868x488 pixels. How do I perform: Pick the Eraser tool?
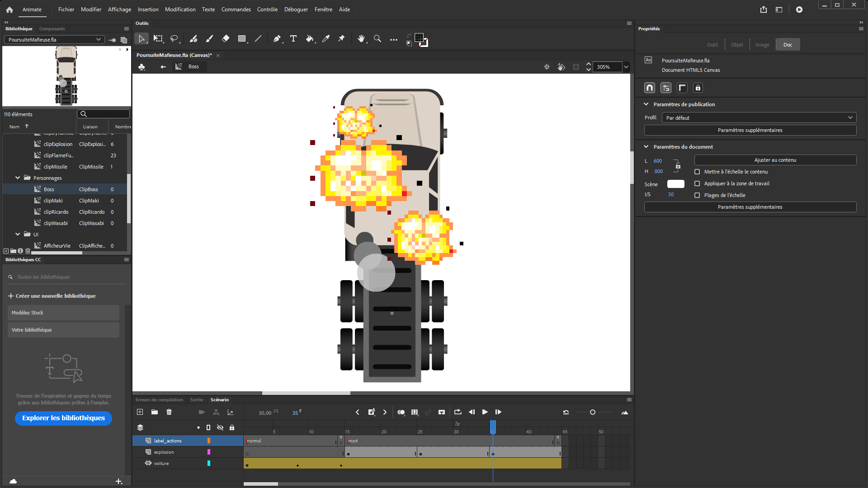point(226,39)
